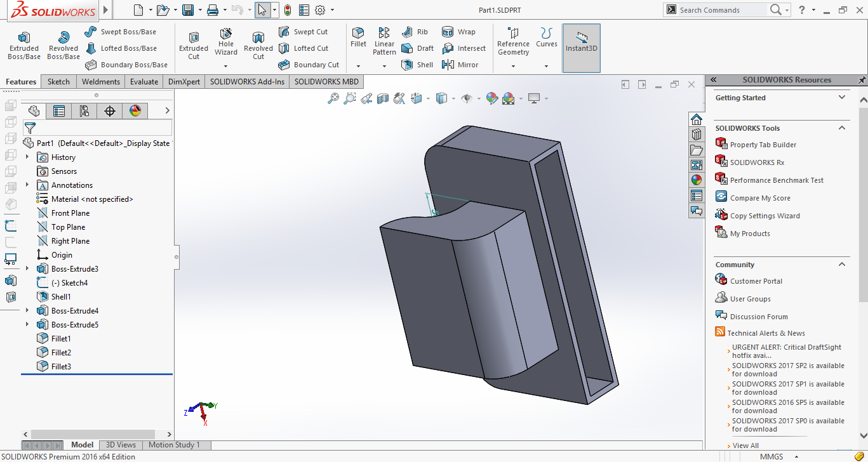Viewport: 868px width, 462px height.
Task: Select the Extruded Boss/Base tool
Action: pos(23,46)
